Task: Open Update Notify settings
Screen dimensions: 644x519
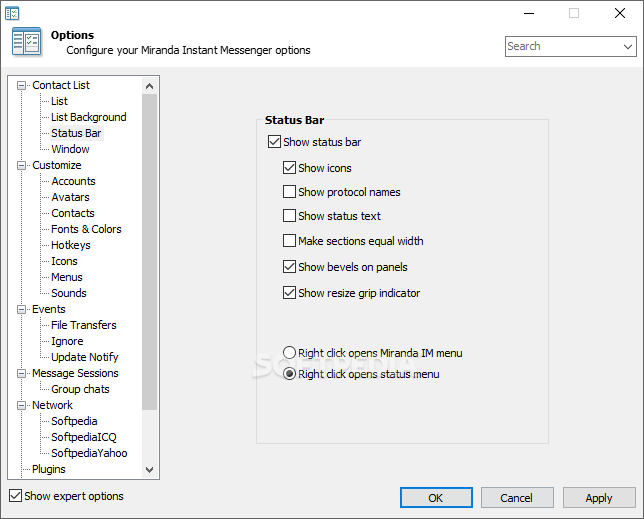Action: point(85,357)
